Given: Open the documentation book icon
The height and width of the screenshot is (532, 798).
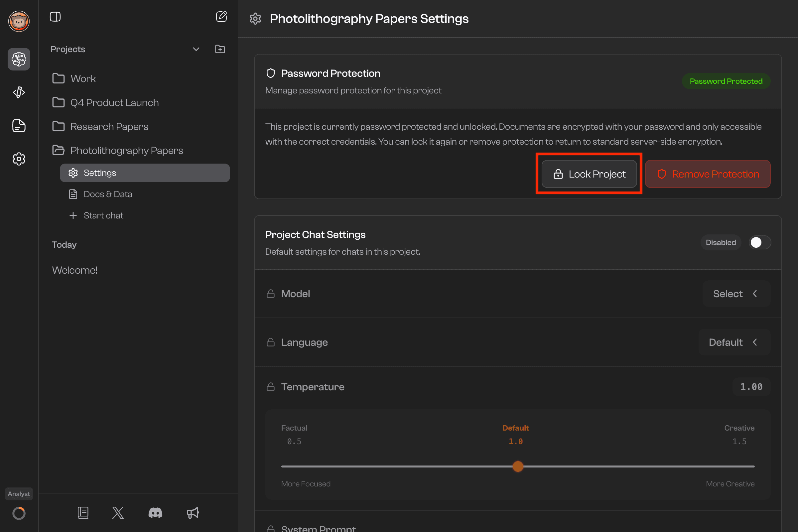Looking at the screenshot, I should (x=83, y=513).
